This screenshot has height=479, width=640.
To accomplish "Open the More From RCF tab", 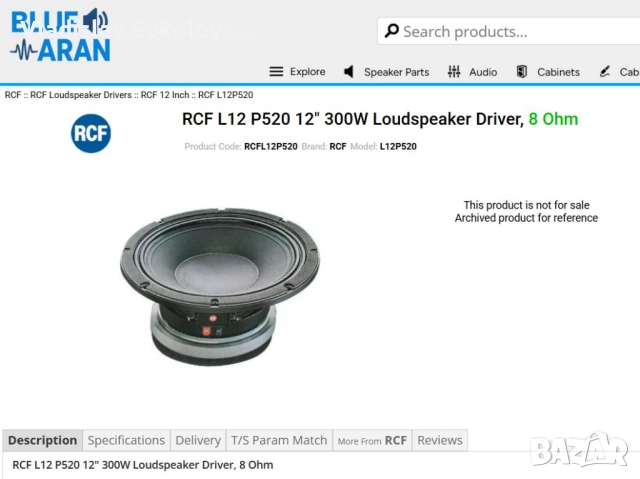I will [372, 440].
